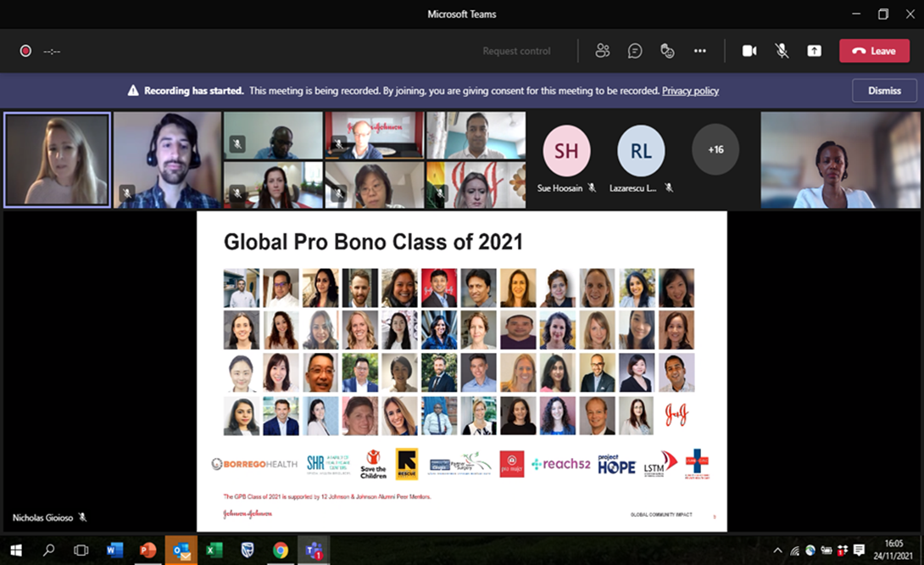This screenshot has width=924, height=565.
Task: Open the breakout rooms panel
Action: [667, 51]
